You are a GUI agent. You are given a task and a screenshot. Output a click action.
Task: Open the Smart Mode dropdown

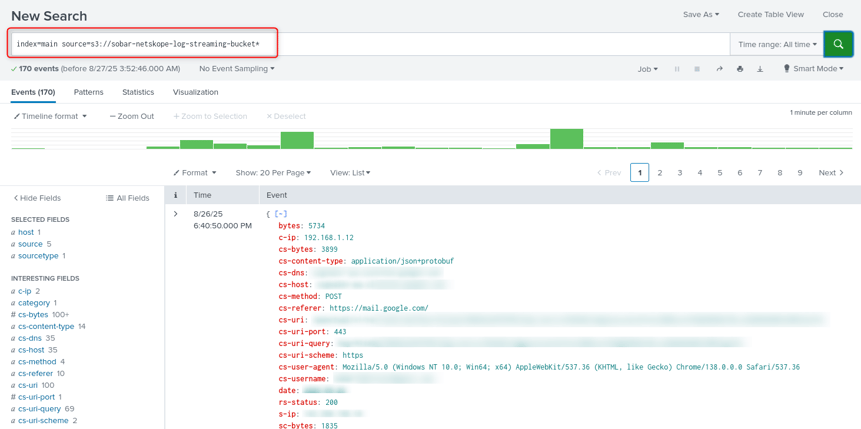pos(814,69)
